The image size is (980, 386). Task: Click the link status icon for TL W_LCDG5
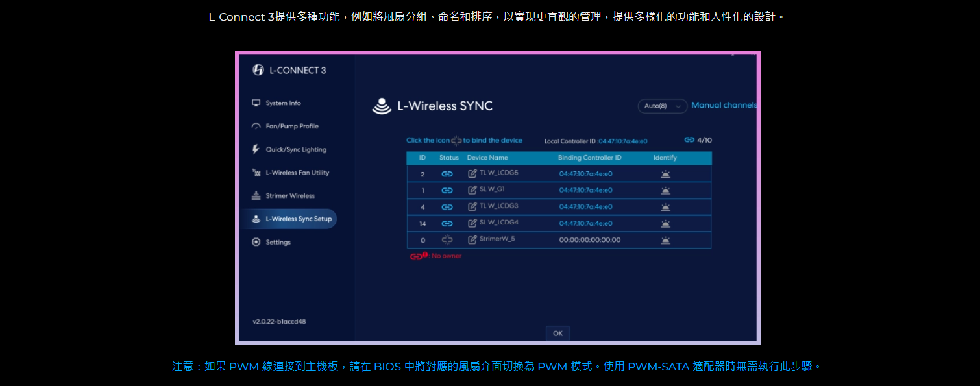click(447, 174)
